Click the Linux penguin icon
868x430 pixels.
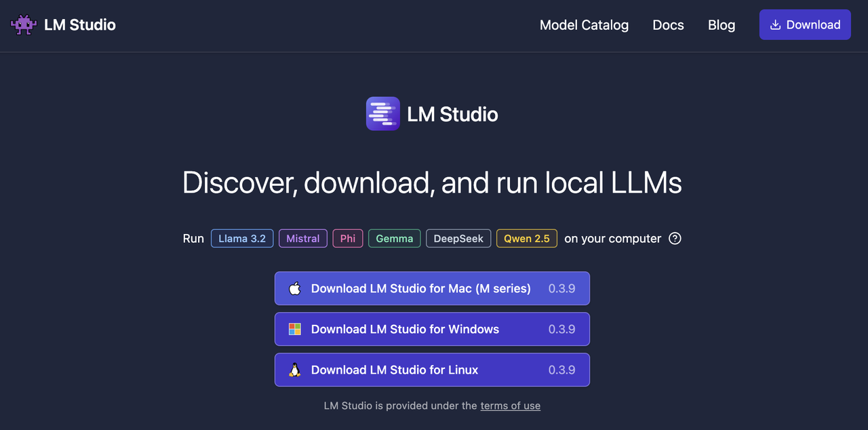coord(294,370)
